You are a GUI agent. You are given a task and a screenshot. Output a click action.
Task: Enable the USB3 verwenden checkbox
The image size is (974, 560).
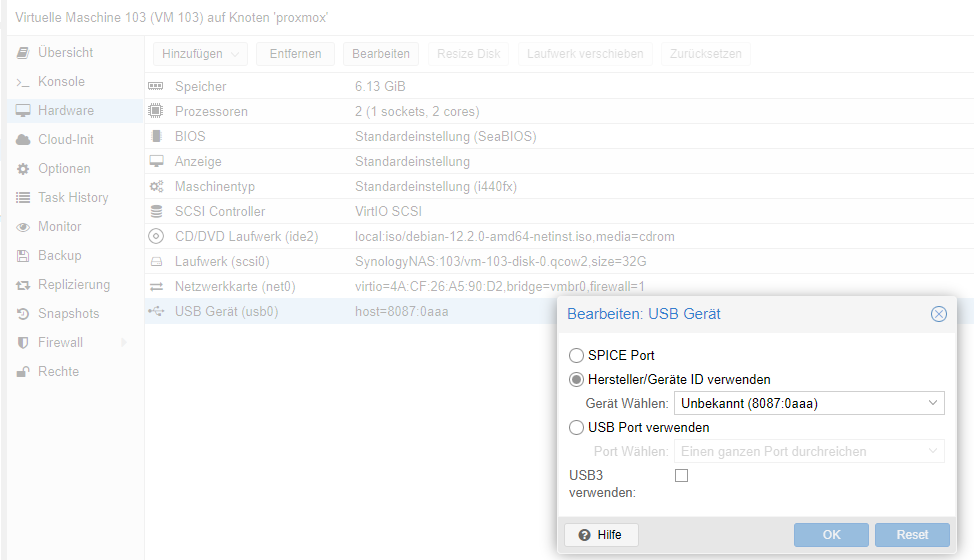click(682, 476)
